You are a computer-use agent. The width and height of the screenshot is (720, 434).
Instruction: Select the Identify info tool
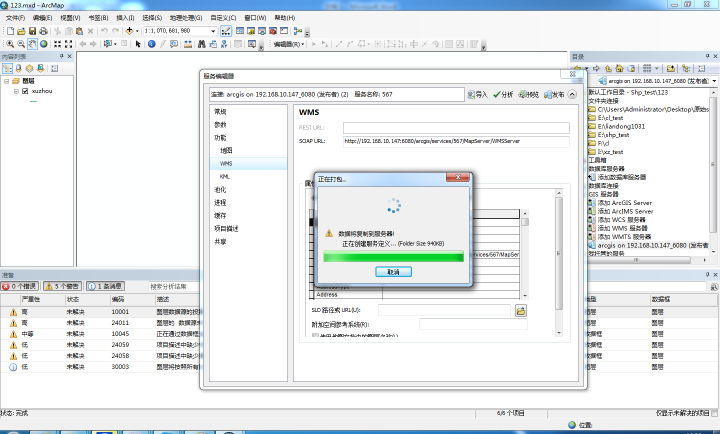pos(151,44)
